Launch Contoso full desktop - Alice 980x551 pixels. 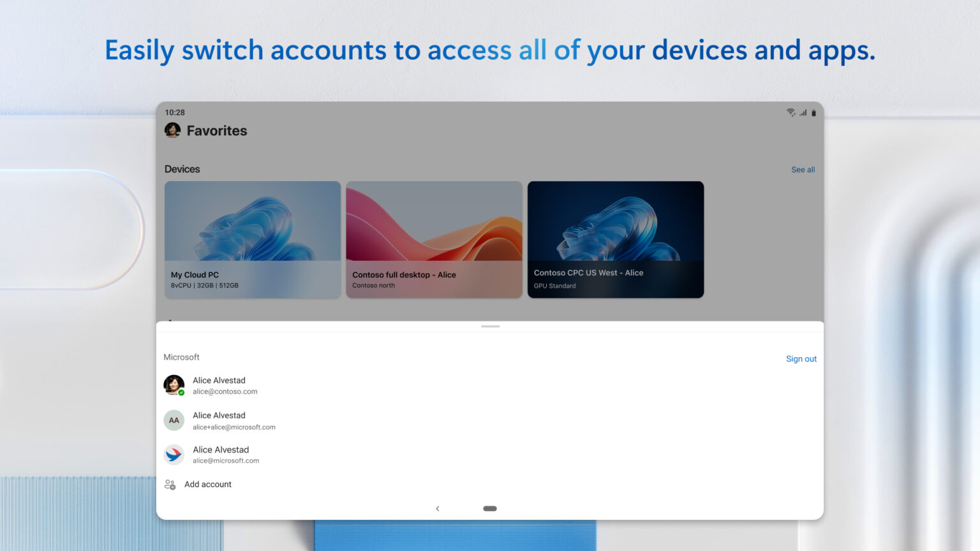434,239
